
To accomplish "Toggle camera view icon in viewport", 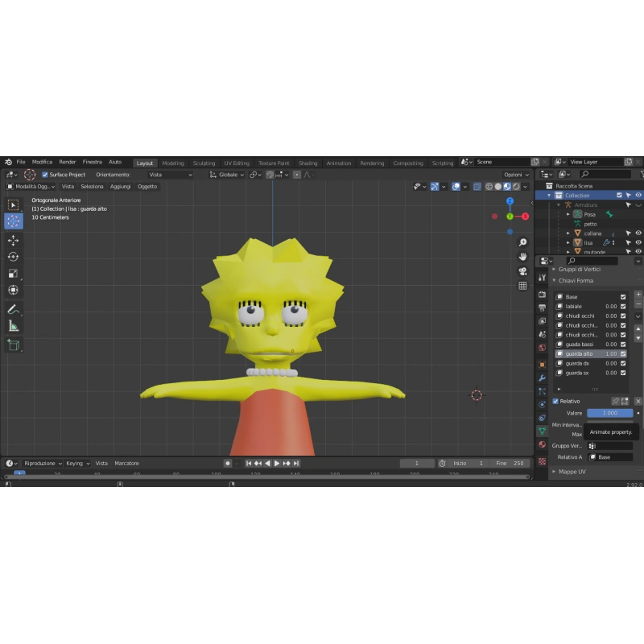I will [x=522, y=271].
